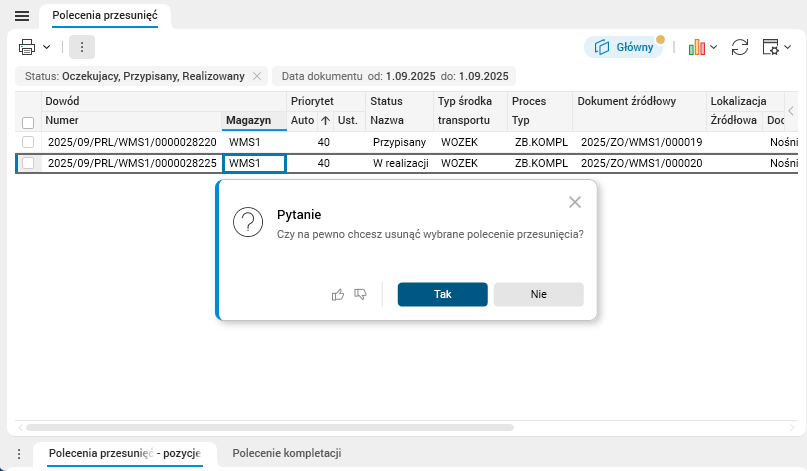Switch to Polecenie kompletacji tab
807x471 pixels.
coord(287,453)
